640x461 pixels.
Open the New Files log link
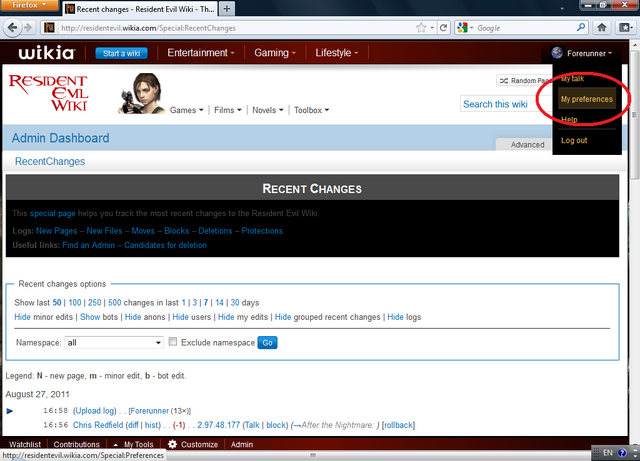coord(104,231)
